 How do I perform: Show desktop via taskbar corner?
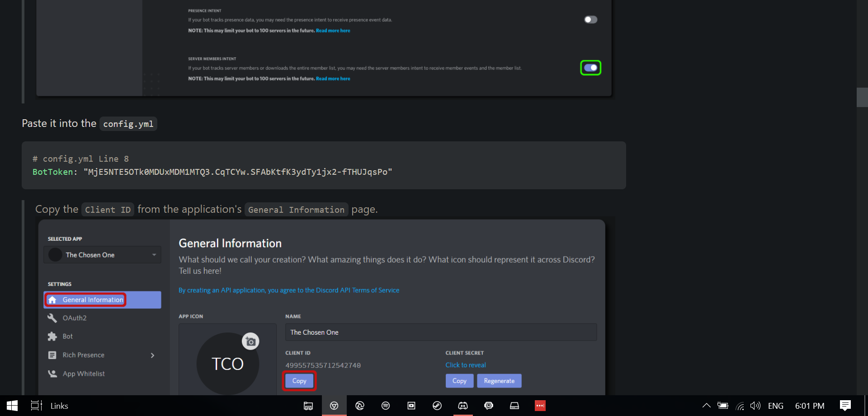(x=866, y=406)
